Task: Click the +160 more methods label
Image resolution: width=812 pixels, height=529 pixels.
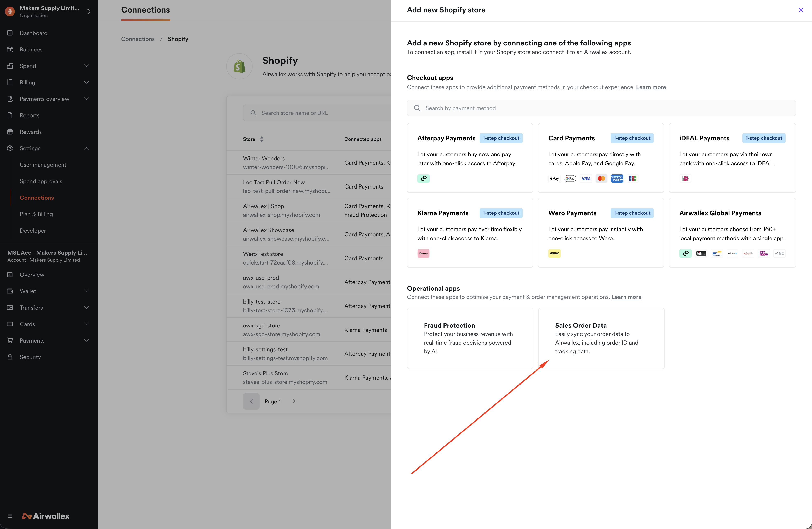Action: pyautogui.click(x=779, y=253)
